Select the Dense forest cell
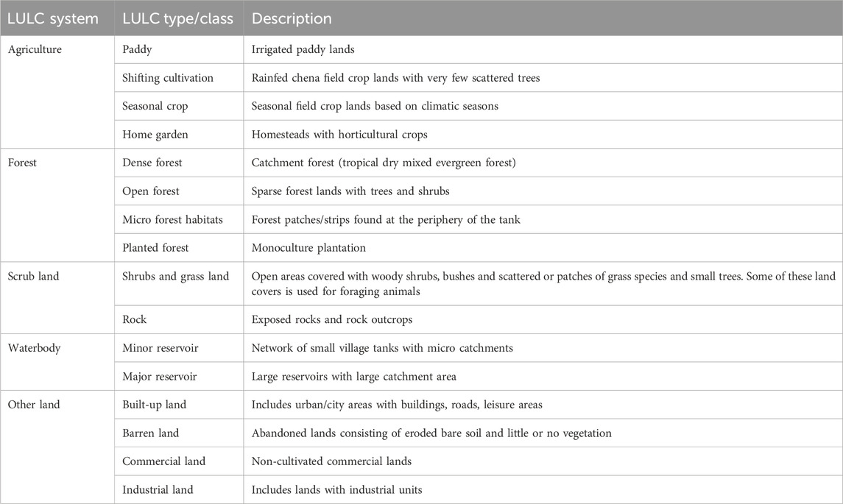The height and width of the screenshot is (504, 843). pyautogui.click(x=179, y=163)
